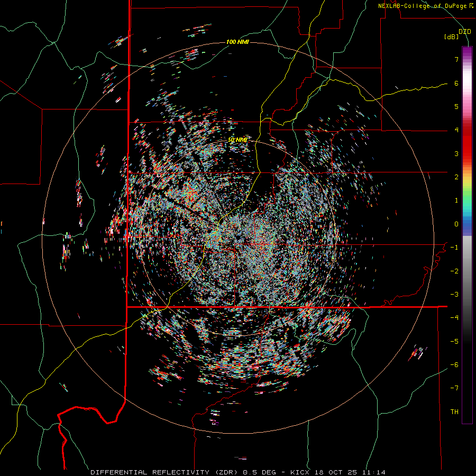This screenshot has height=476, width=476.
Task: Click the -1 value on color scale
Action: tap(454, 248)
